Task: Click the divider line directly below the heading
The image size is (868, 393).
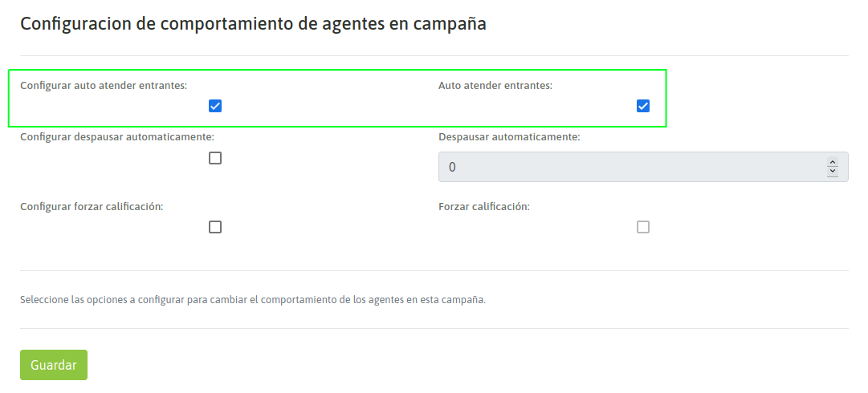Action: pos(434,55)
